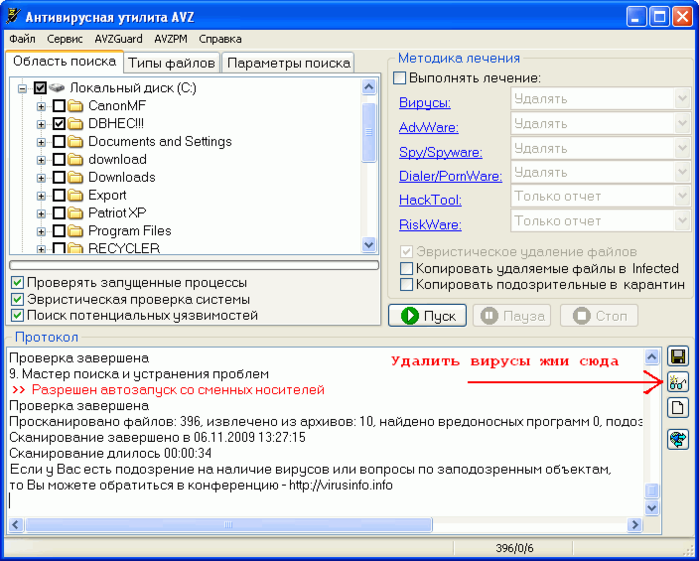This screenshot has width=699, height=561.
Task: Open the Вирусы action dropdown
Action: coord(682,99)
